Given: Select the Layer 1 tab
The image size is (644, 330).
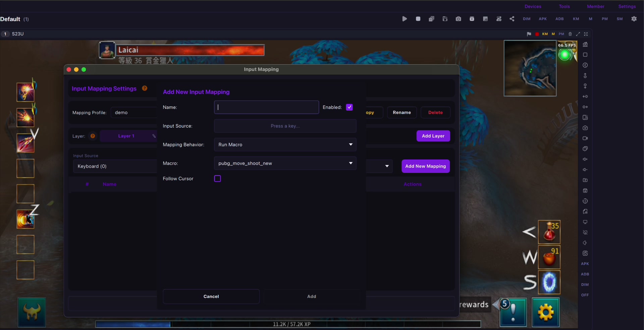Looking at the screenshot, I should (126, 136).
